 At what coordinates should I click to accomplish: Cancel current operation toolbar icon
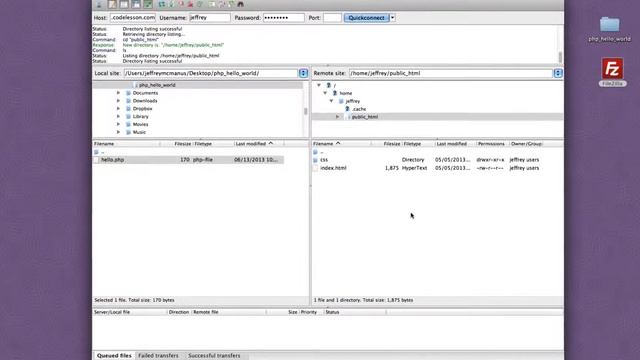[181, 4]
